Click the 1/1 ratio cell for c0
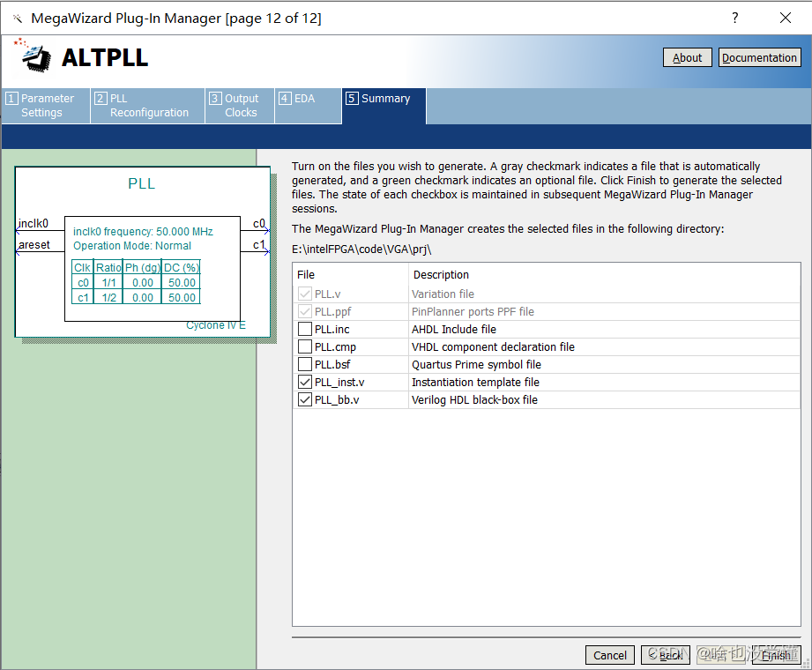 tap(108, 283)
